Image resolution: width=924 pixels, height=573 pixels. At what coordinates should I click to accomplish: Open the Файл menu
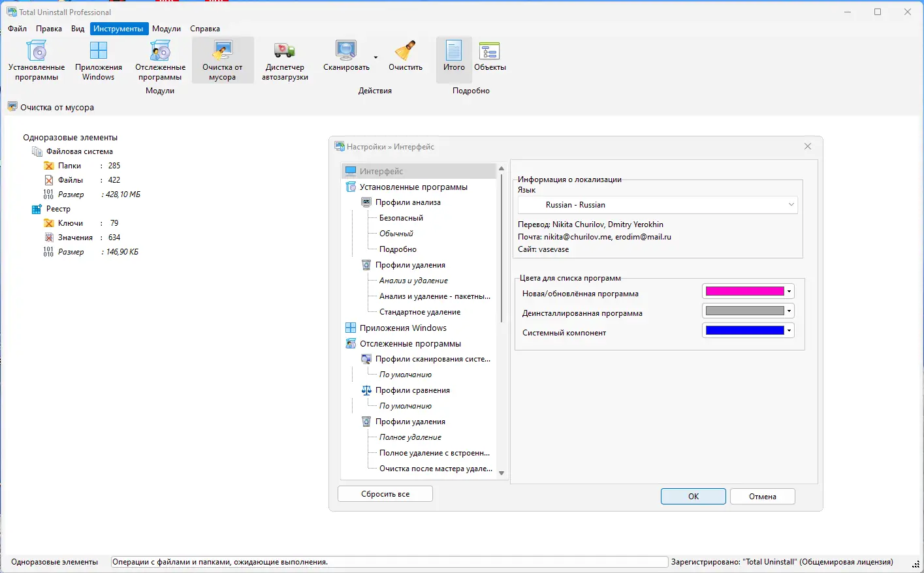point(18,29)
